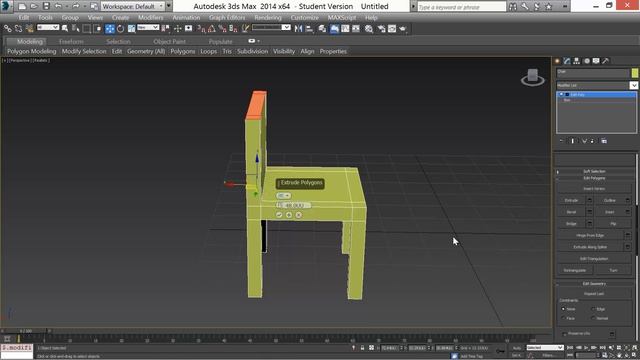Viewport: 640px width, 360px height.
Task: Open the reference coordinate system dropdown
Action: [148, 27]
